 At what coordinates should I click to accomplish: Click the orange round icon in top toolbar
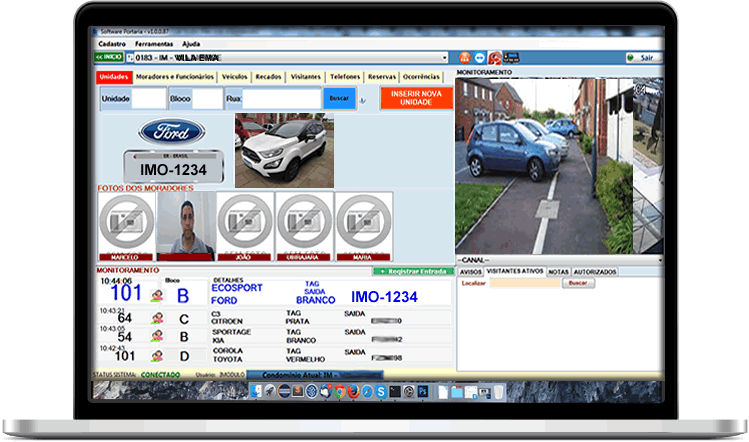[x=466, y=58]
